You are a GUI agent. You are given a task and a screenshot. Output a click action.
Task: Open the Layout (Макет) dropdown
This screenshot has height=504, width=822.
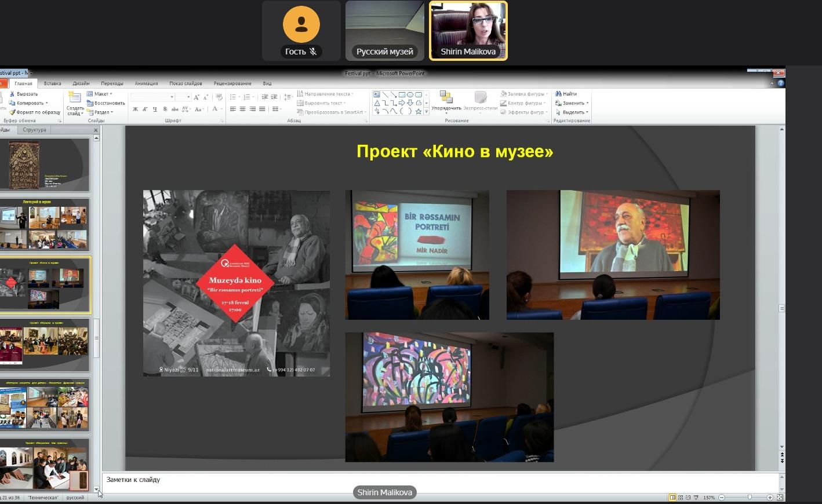(99, 94)
